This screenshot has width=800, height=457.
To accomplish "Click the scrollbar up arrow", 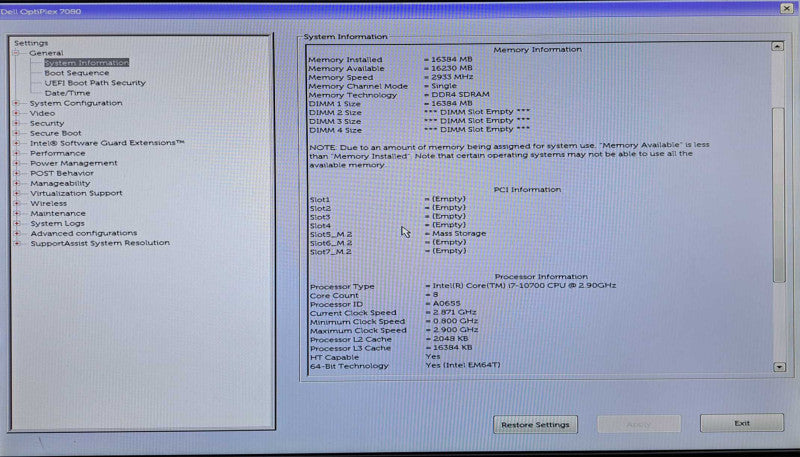I will click(777, 46).
